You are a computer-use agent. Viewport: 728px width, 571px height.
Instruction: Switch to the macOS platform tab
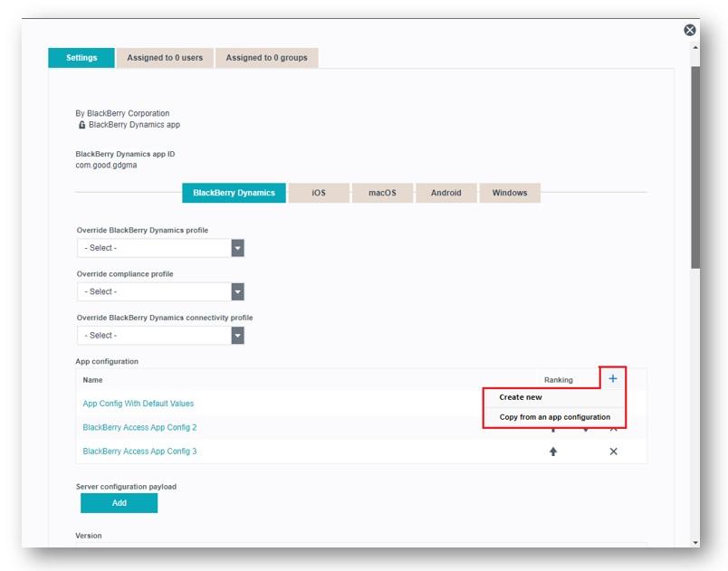click(x=382, y=193)
